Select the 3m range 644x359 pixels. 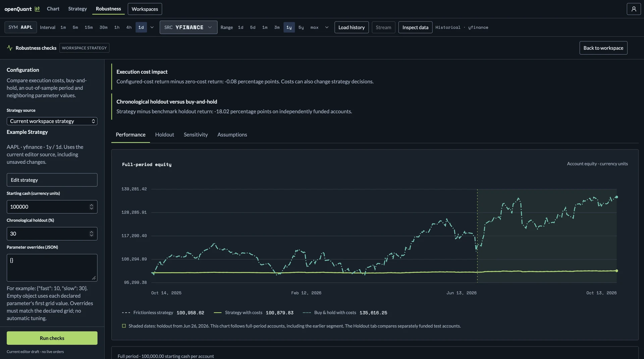pos(277,28)
